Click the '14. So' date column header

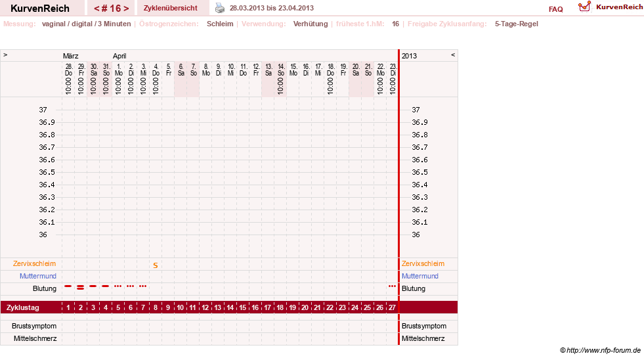click(x=280, y=70)
